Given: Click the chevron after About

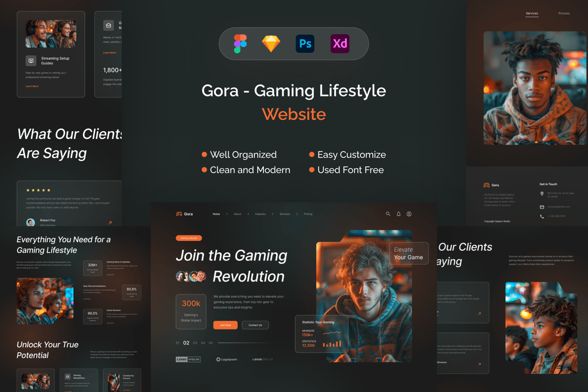Looking at the screenshot, I should [x=248, y=214].
